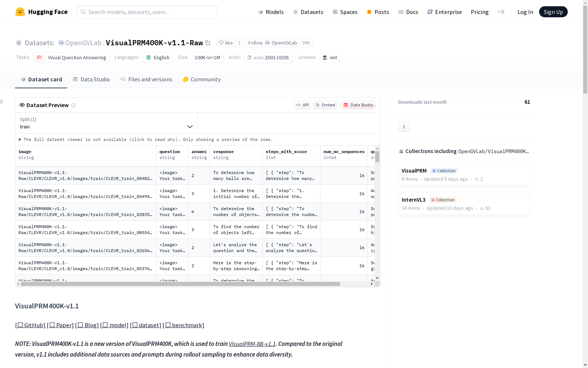Open Posts in the top navigation
Screen dimensions: 588x368
click(x=378, y=12)
